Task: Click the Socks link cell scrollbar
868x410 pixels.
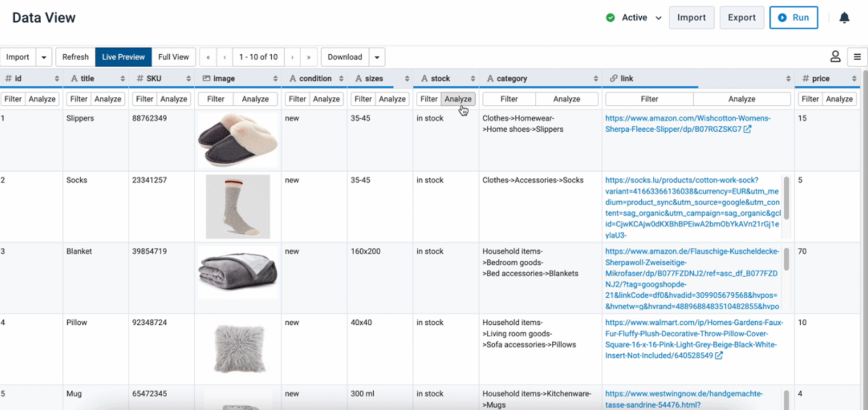Action: click(786, 198)
